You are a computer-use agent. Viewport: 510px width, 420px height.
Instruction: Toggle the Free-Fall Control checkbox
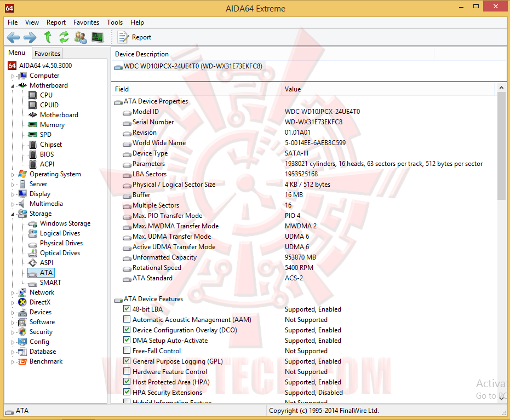[x=127, y=350]
